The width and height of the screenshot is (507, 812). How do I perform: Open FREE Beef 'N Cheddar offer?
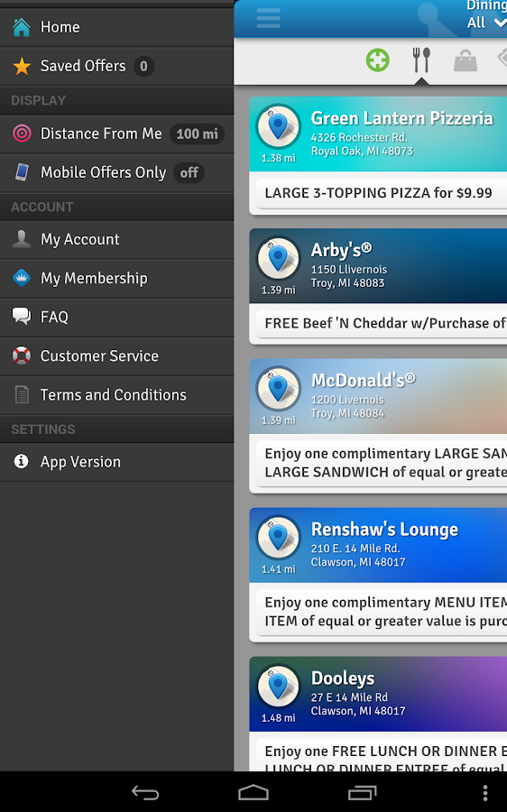tap(382, 323)
